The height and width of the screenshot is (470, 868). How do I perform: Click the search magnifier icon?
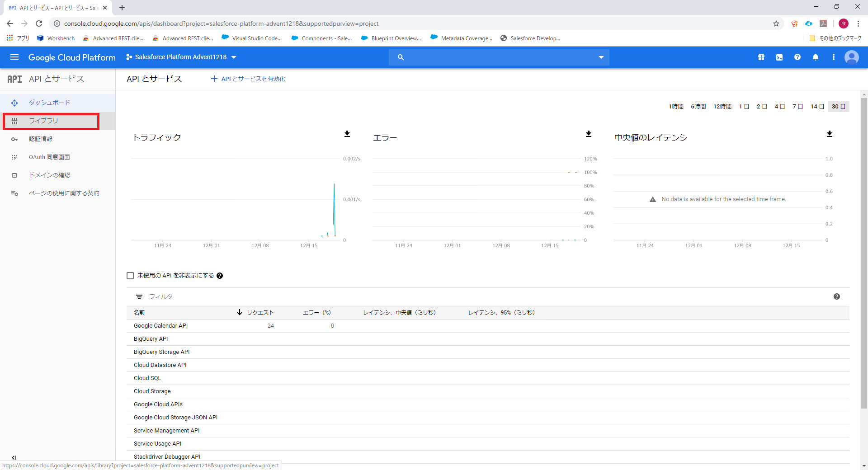coord(401,57)
